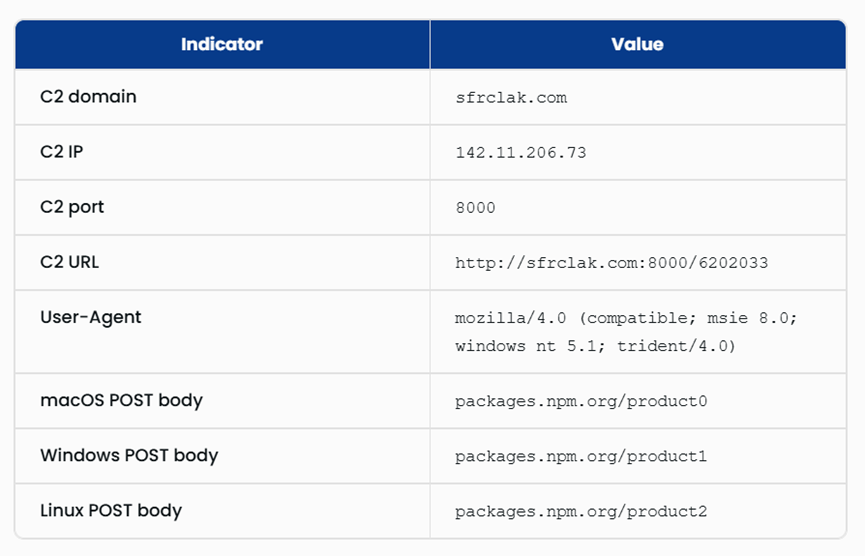865x556 pixels.
Task: Click the http://sfrclak.com:8000/6202033 URL value
Action: tap(611, 263)
